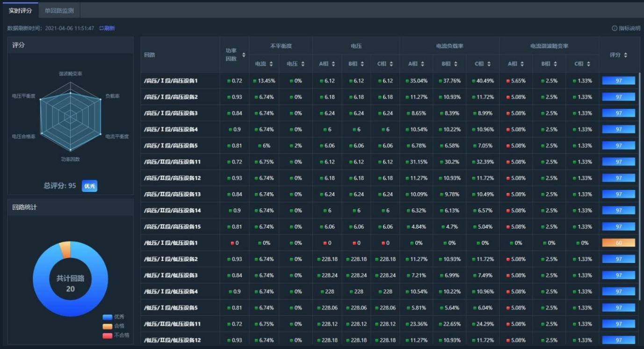Click sort arrows for 电压 C相 column
The image size is (644, 349).
pos(391,64)
